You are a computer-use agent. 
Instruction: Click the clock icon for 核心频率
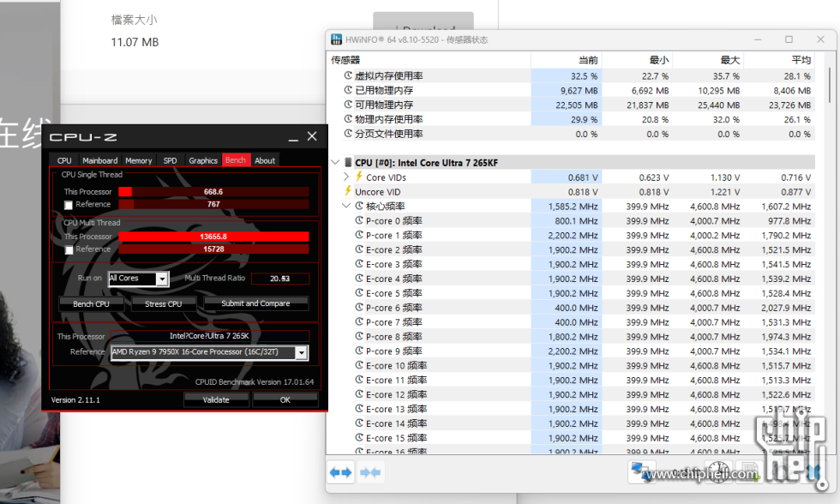tap(359, 206)
